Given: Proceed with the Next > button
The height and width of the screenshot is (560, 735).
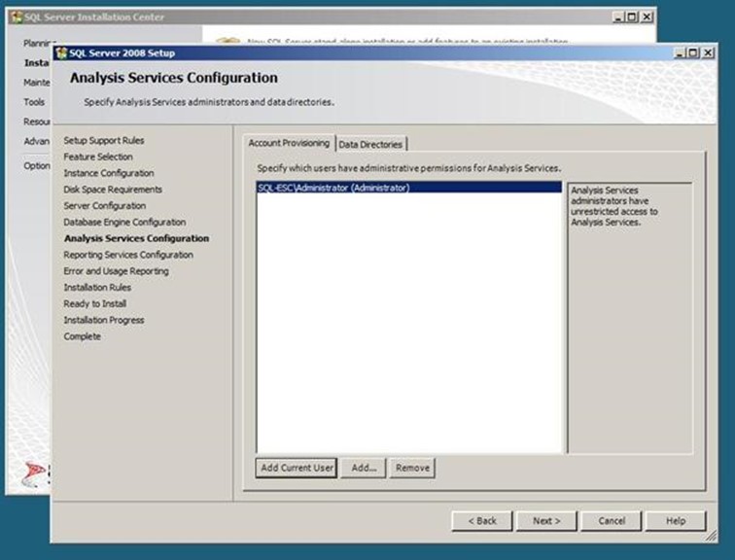Looking at the screenshot, I should tap(546, 521).
